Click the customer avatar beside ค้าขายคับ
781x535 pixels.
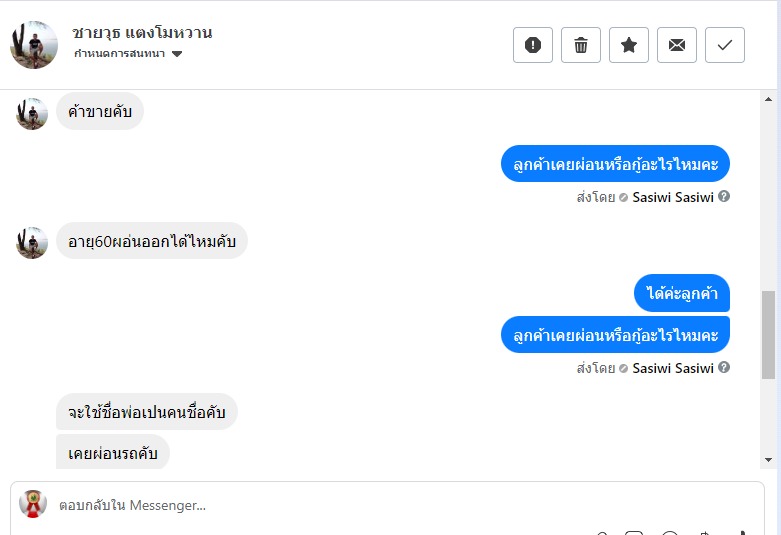(x=32, y=113)
